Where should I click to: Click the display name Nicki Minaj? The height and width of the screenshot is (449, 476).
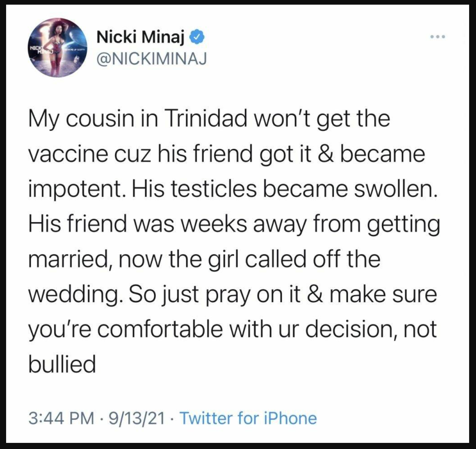140,38
